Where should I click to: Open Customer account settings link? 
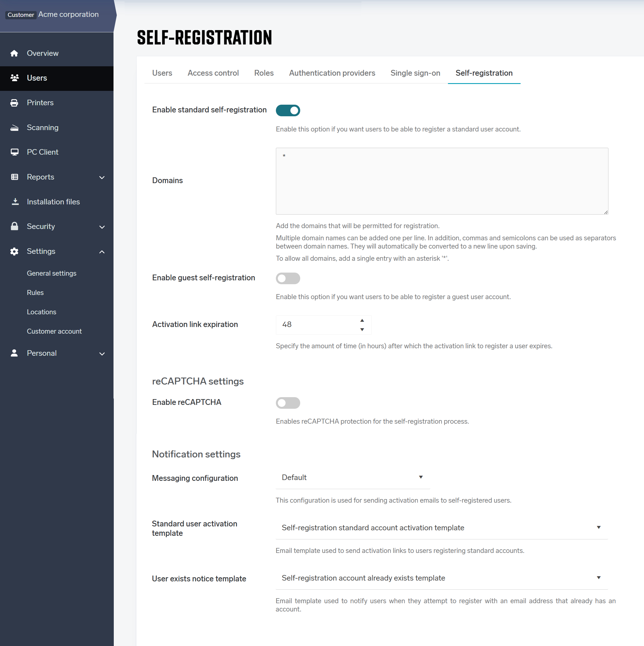click(54, 331)
